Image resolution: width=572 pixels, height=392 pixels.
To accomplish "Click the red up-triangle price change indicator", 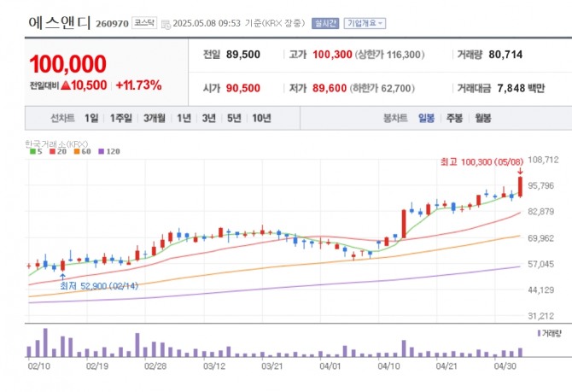I will (x=66, y=85).
